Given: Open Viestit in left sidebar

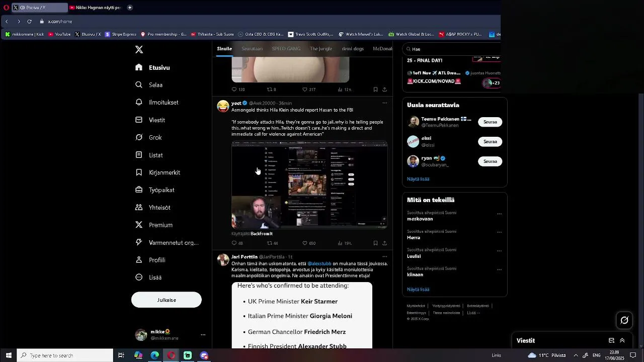Looking at the screenshot, I should tap(151, 120).
